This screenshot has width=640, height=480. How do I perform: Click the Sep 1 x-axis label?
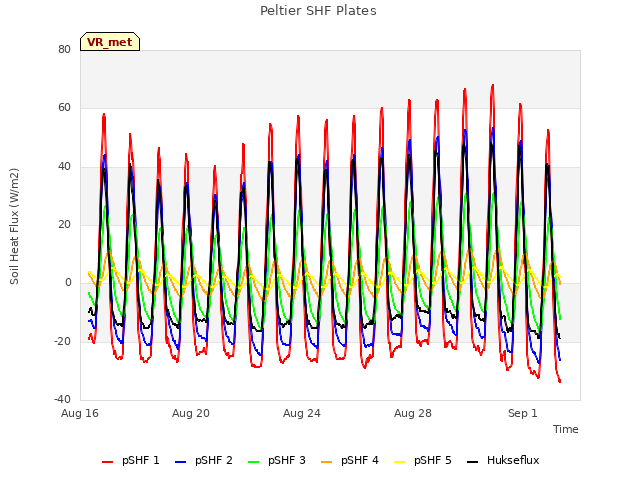(522, 413)
